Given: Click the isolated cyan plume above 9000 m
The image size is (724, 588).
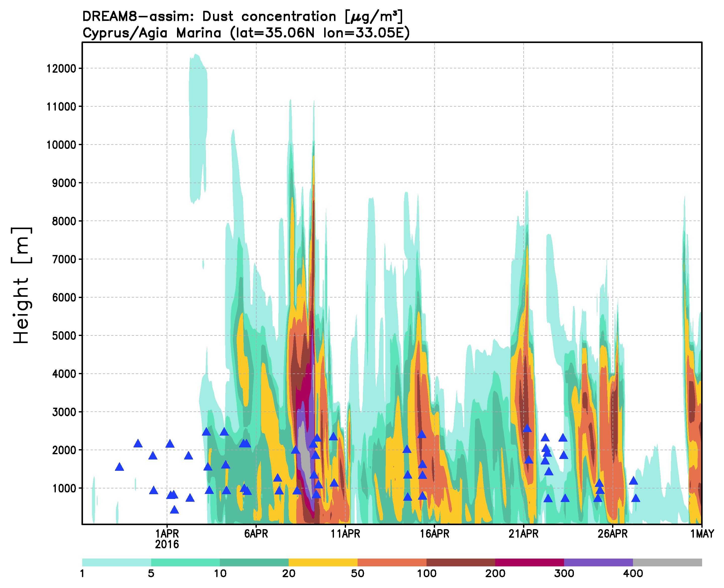Looking at the screenshot, I should tap(198, 129).
